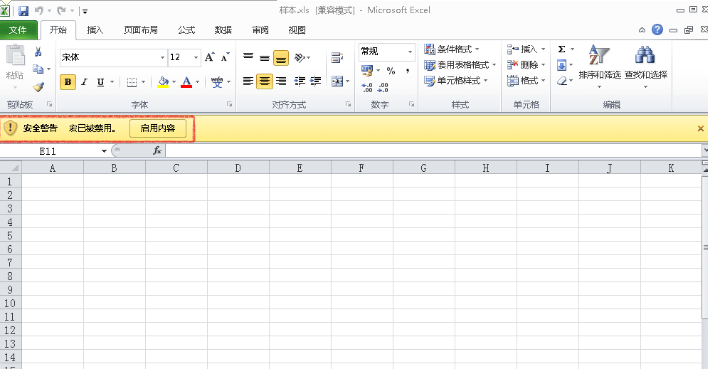Apply yellow fill color bucket
The height and width of the screenshot is (369, 708).
click(x=163, y=82)
